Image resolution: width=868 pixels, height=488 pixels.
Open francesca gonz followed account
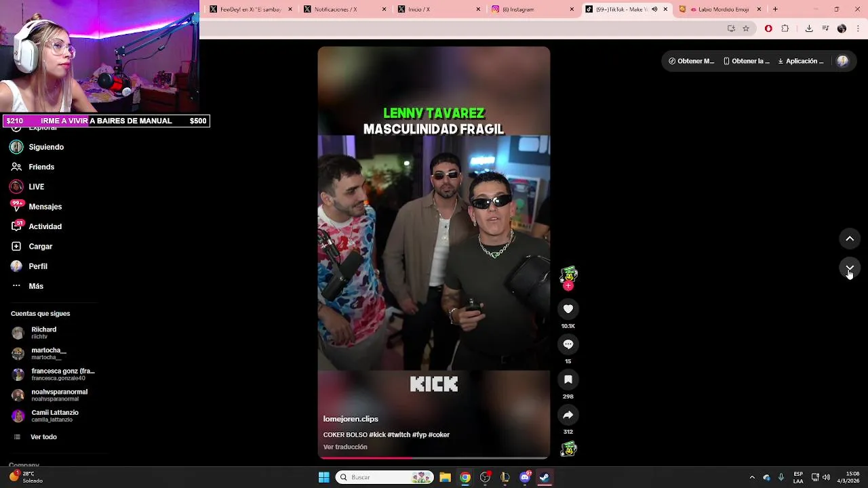pos(53,374)
